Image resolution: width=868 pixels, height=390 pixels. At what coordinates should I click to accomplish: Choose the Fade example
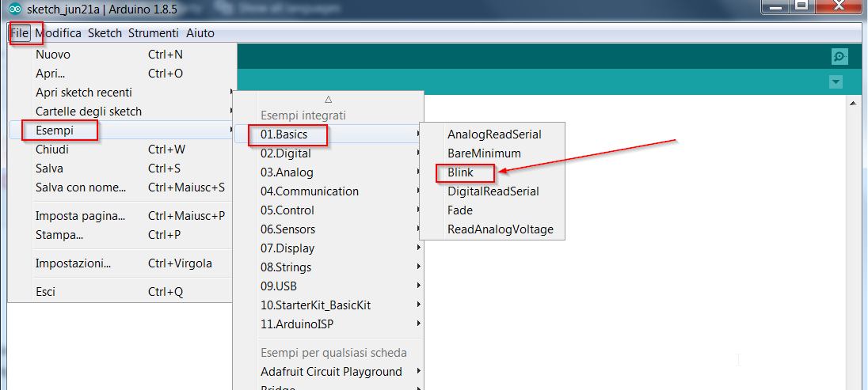460,210
